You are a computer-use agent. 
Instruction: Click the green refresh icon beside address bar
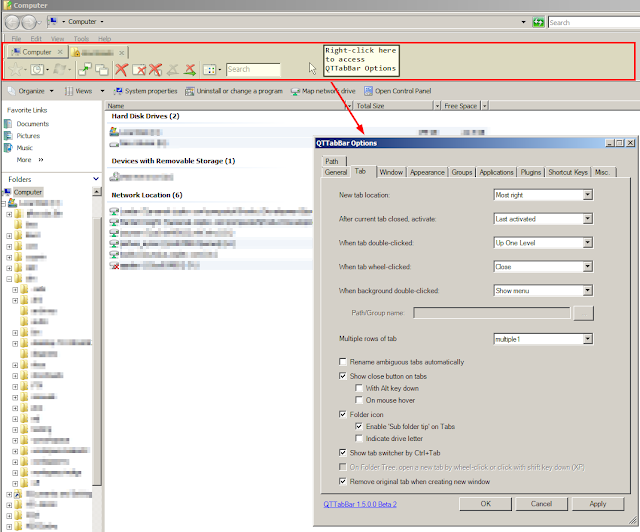[x=538, y=22]
